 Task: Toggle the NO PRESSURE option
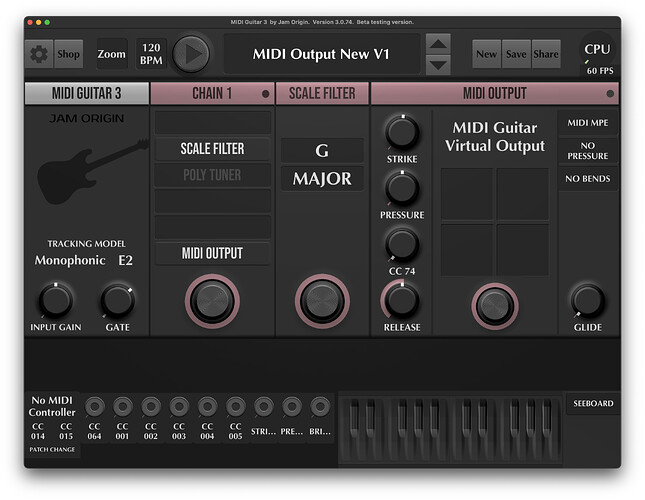click(x=588, y=151)
